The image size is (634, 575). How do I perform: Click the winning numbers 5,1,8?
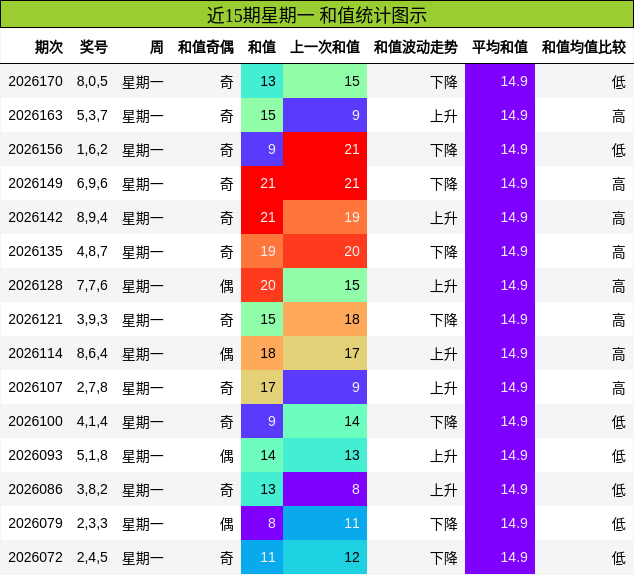coord(92,455)
